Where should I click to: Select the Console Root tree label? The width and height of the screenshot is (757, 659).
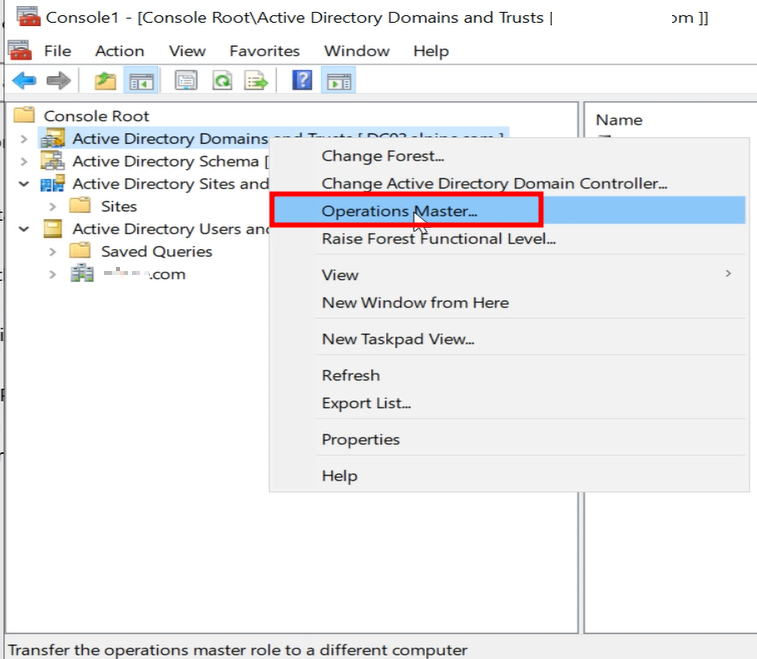pyautogui.click(x=97, y=116)
